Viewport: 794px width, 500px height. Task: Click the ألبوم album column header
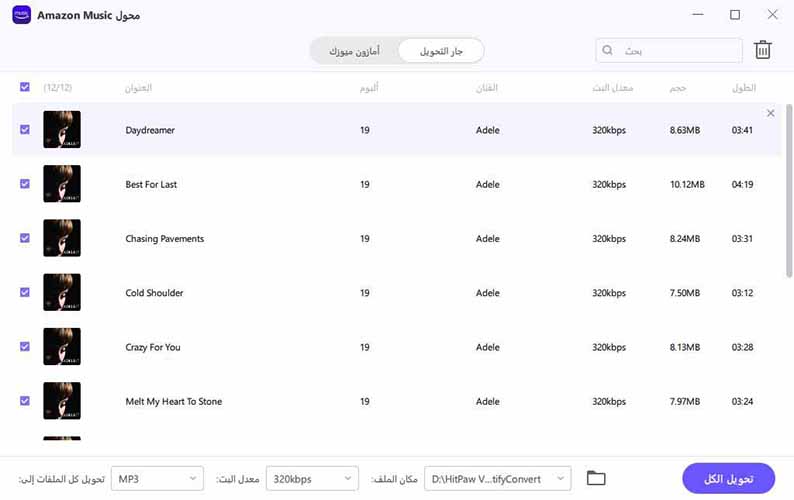click(369, 88)
